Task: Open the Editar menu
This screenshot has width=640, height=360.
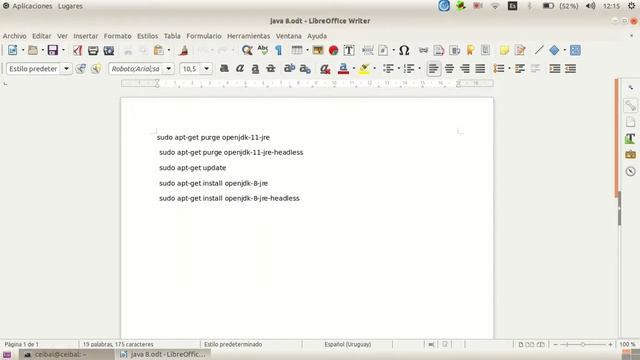Action: [42, 36]
